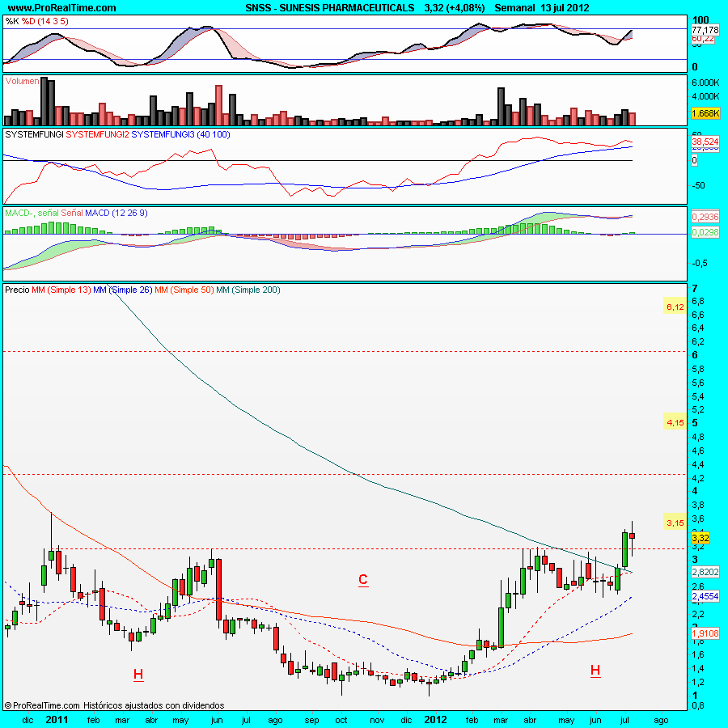Click the '-50' axis label
728x728 pixels.
point(698,186)
